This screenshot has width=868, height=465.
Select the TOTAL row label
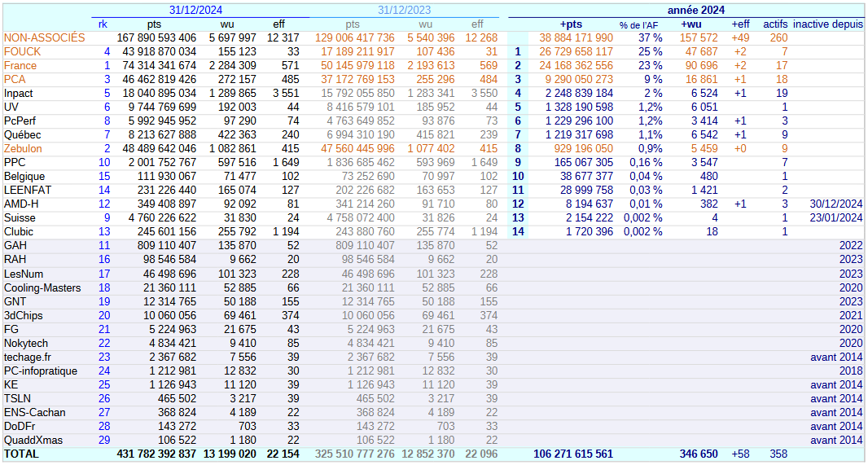[21, 454]
